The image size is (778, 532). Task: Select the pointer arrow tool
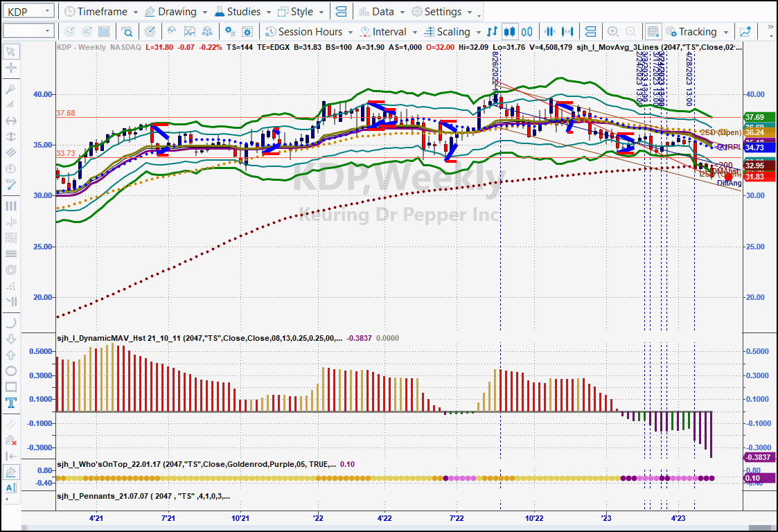11,52
